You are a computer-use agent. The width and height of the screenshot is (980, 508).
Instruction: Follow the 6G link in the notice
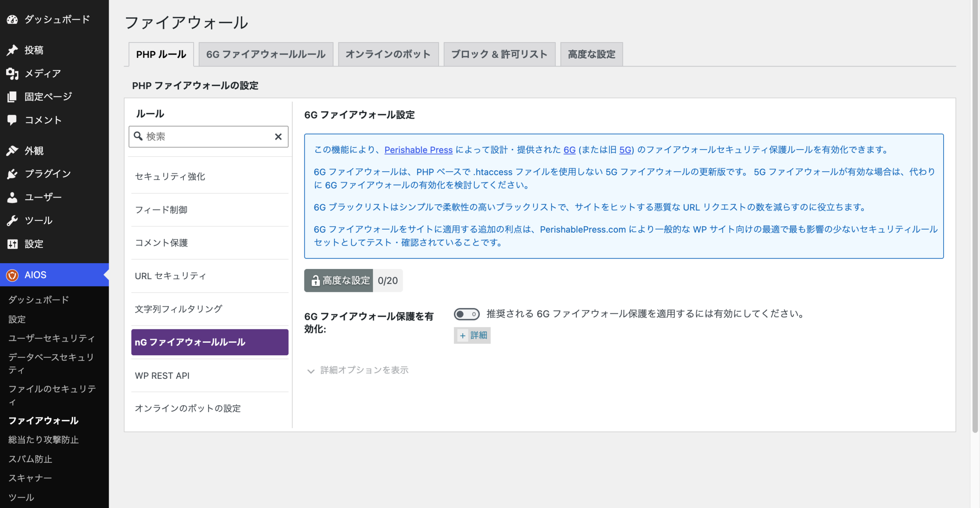569,150
